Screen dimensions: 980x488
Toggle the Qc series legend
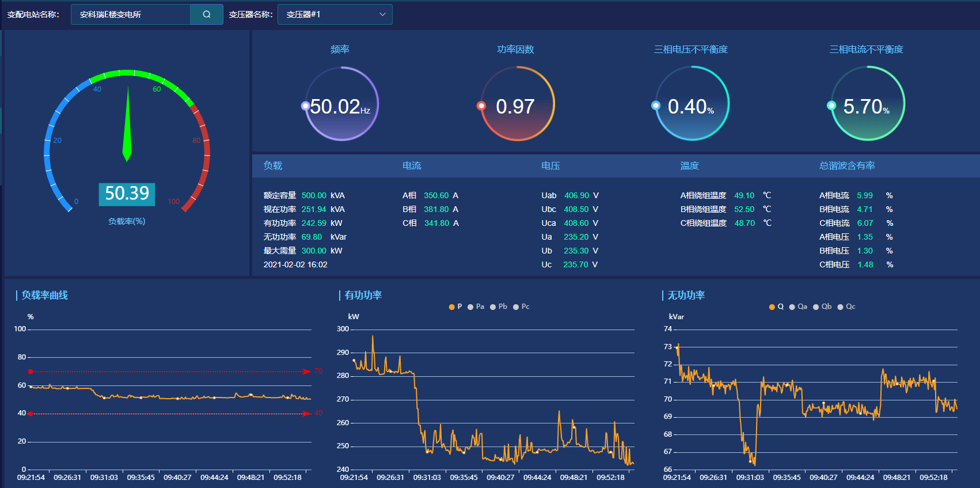tap(846, 307)
